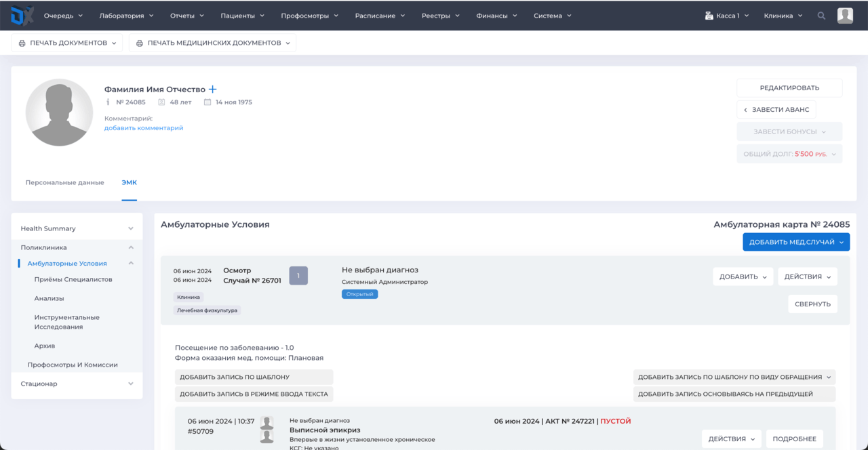Viewport: 868px width, 450px height.
Task: Open Печать документов dropdown
Action: tap(66, 43)
